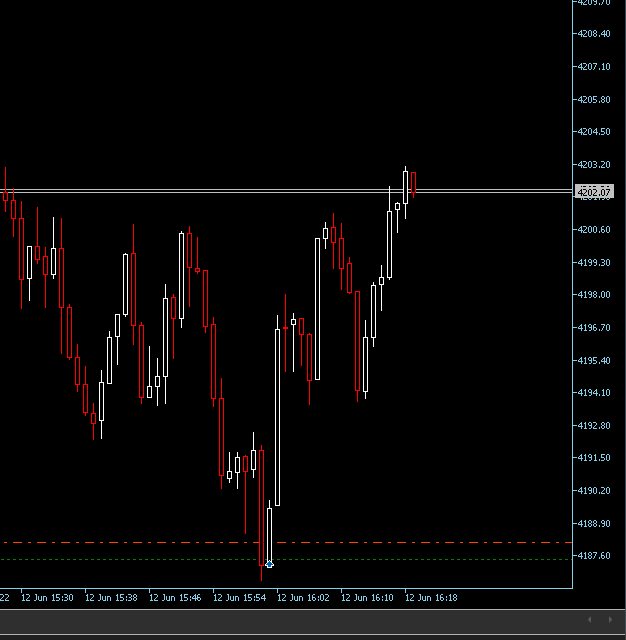Click the 12 Jun 16:10 time label

coord(367,598)
